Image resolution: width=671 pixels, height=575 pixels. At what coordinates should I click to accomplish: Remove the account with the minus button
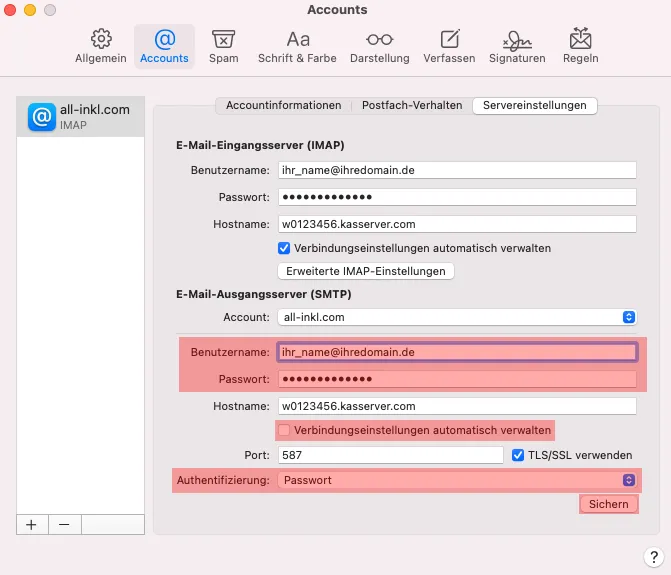tap(65, 525)
